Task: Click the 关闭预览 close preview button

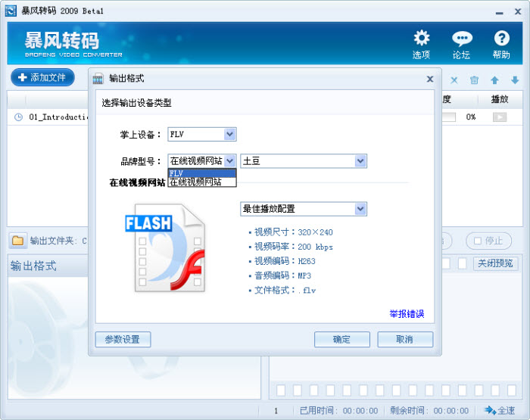Action: pyautogui.click(x=495, y=263)
